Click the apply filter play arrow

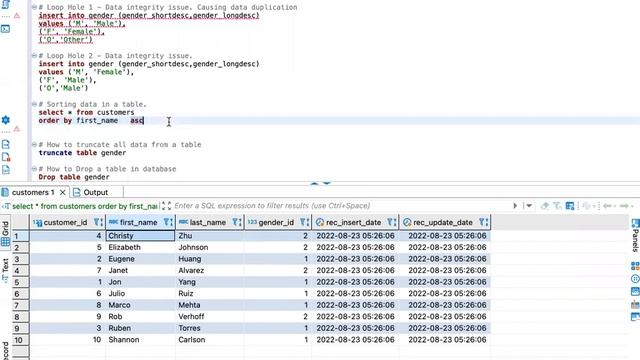515,206
